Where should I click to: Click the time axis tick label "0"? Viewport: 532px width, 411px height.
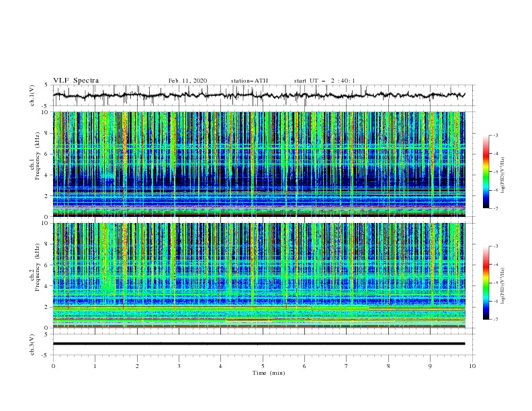(53, 366)
